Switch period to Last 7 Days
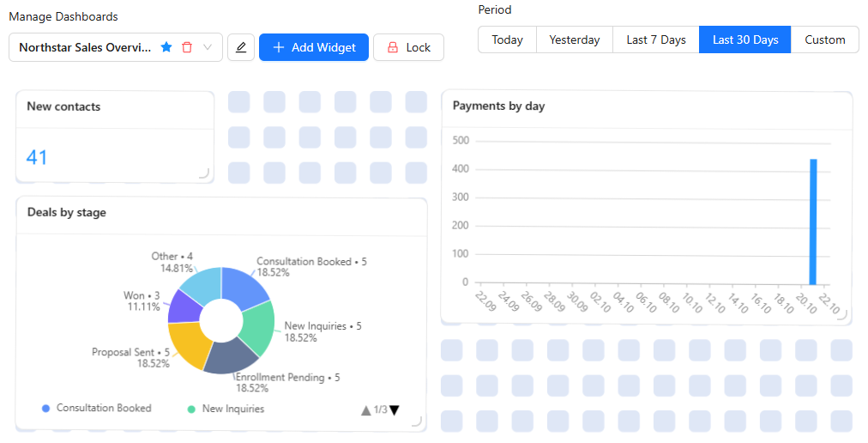 click(x=656, y=39)
